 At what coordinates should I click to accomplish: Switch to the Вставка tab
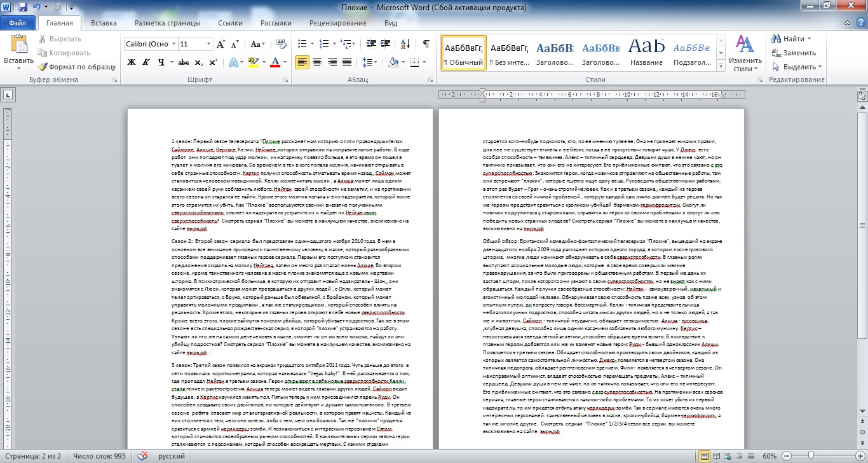(x=104, y=24)
